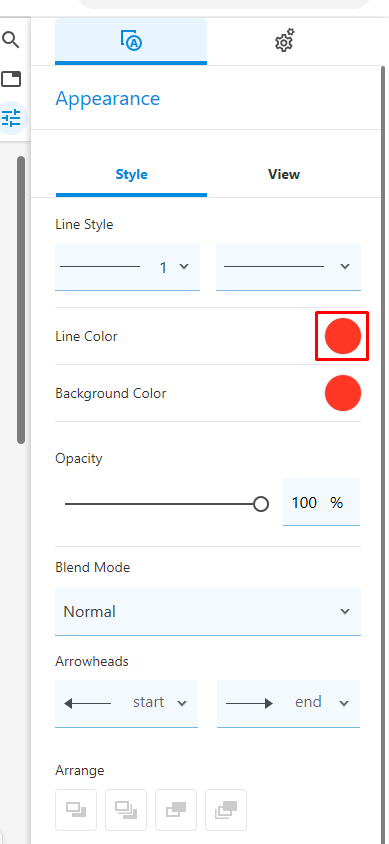Switch to the View tab

(284, 174)
